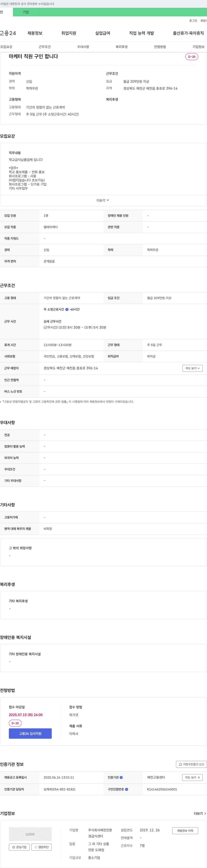The width and height of the screenshot is (207, 868).
Task: Select 워크넷 under 접수 방법
Action: (74, 715)
